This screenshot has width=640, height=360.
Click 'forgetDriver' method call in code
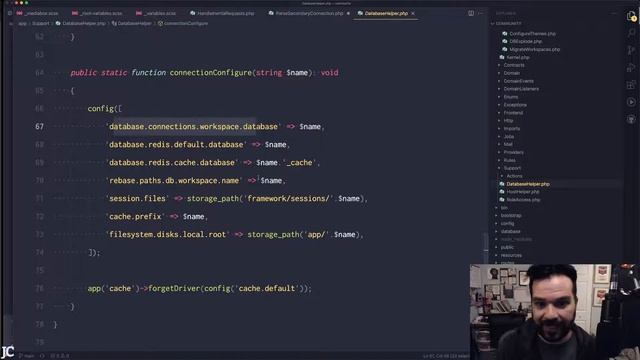[x=174, y=288]
